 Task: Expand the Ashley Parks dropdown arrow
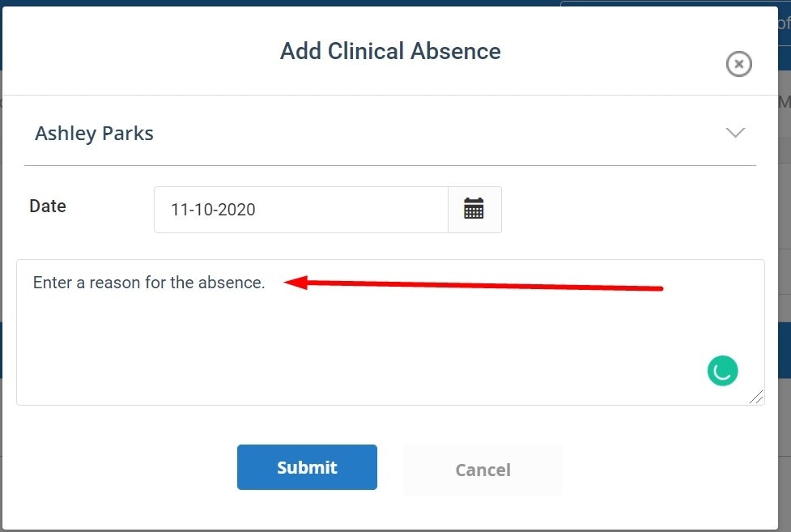click(735, 133)
